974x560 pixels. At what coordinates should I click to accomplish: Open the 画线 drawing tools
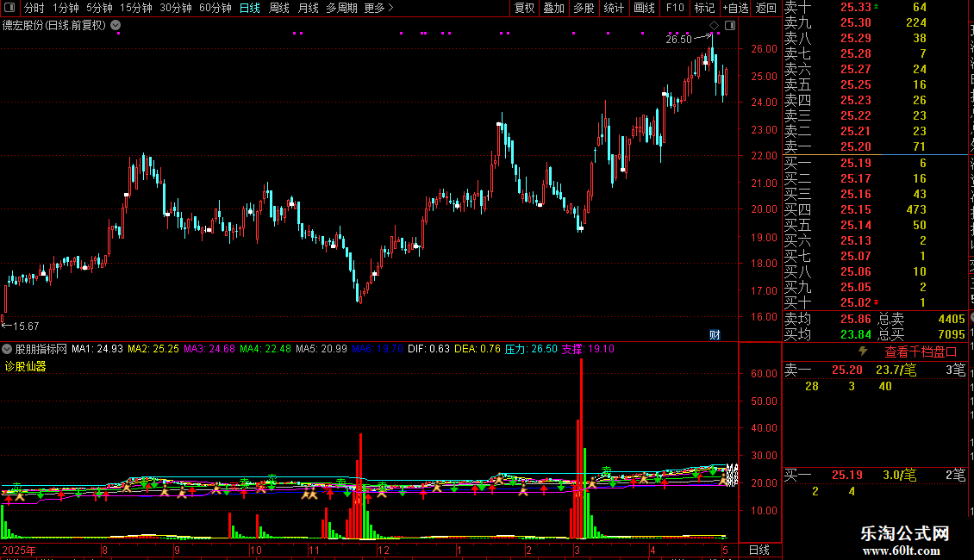coord(644,8)
